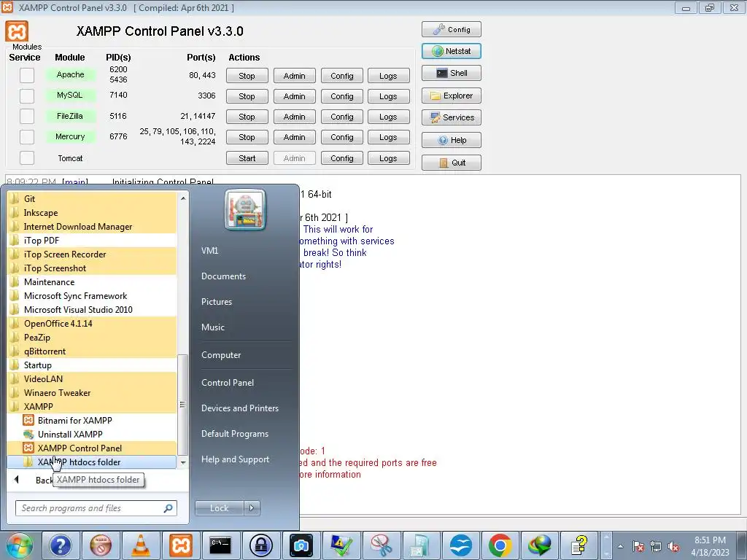Toggle the Apache service checkbox
Image resolution: width=747 pixels, height=560 pixels.
27,75
